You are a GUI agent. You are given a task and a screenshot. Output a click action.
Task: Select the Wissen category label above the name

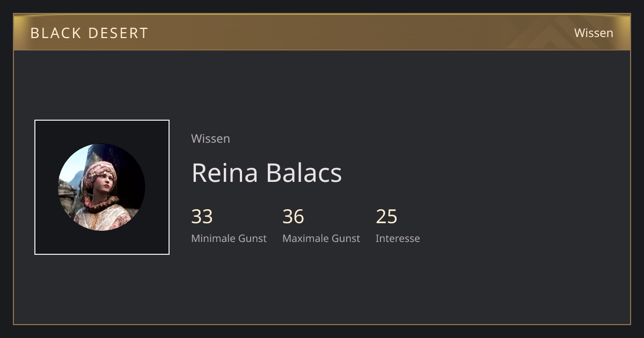pyautogui.click(x=210, y=138)
